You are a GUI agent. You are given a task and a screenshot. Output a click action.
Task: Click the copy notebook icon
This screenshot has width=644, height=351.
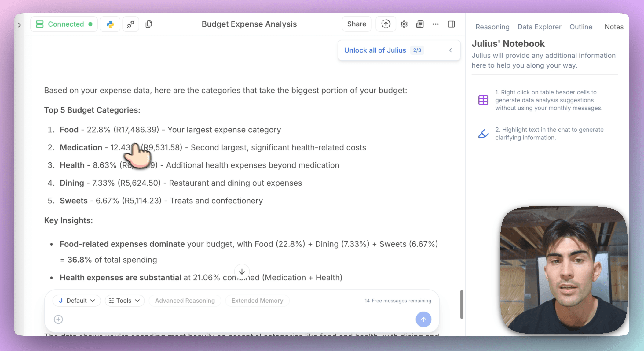pos(149,24)
